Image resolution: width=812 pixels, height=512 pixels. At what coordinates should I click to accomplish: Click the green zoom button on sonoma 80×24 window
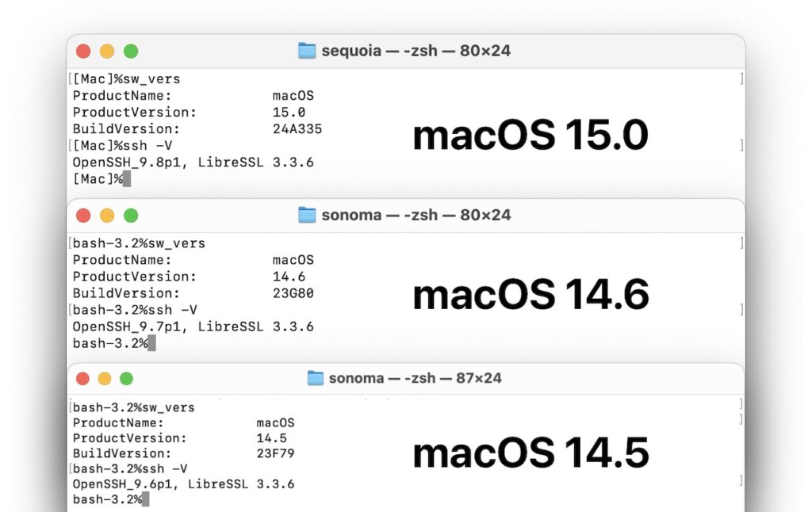[x=131, y=214]
